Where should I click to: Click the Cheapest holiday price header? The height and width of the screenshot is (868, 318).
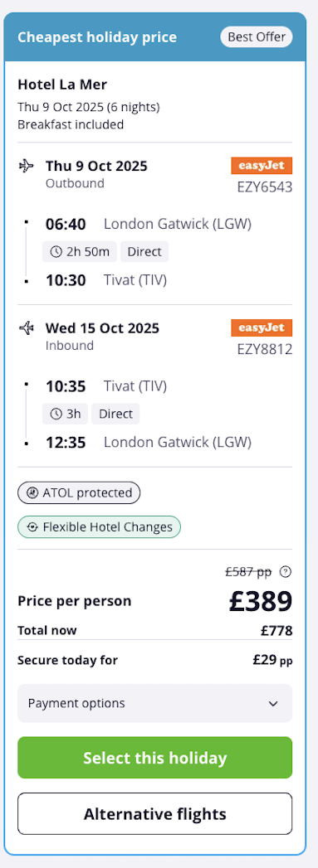tap(97, 37)
